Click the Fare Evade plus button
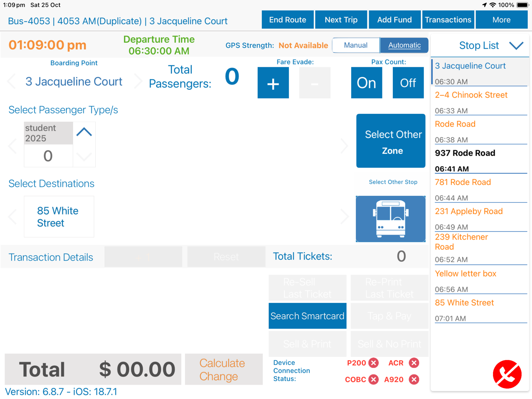The height and width of the screenshot is (399, 532). pyautogui.click(x=273, y=83)
